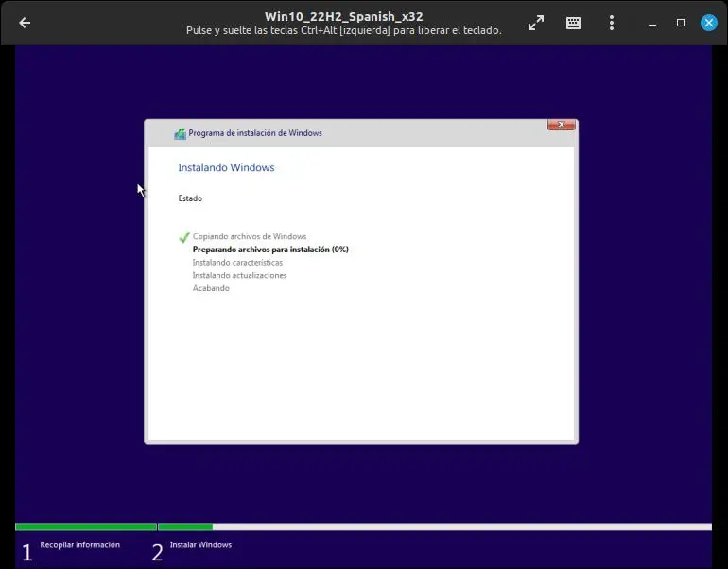This screenshot has width=728, height=569.
Task: Click the 'Recopilar información' stage label
Action: coord(79,545)
